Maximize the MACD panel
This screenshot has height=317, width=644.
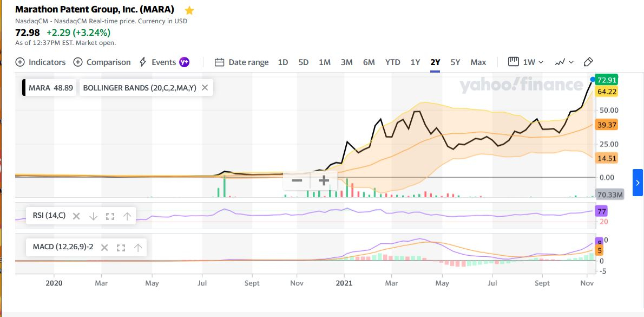click(121, 248)
